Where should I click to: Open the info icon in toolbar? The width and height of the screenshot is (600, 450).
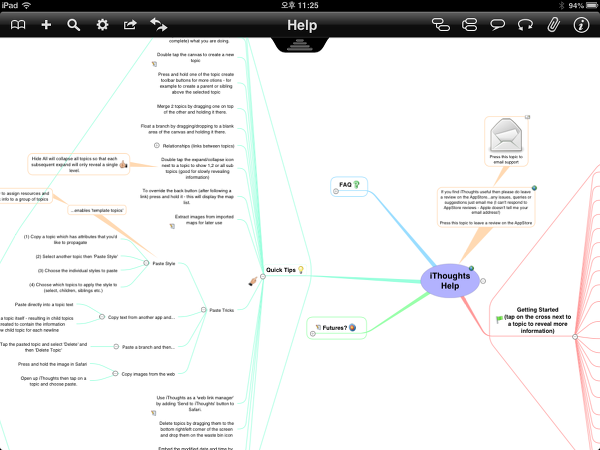click(x=581, y=25)
